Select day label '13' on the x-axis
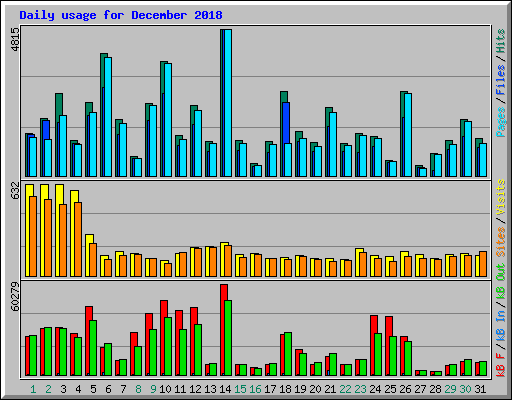 [x=210, y=389]
